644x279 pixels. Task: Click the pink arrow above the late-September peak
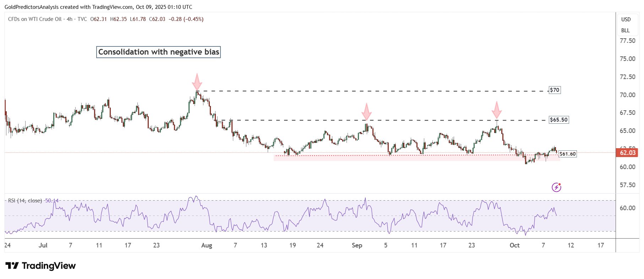(497, 110)
